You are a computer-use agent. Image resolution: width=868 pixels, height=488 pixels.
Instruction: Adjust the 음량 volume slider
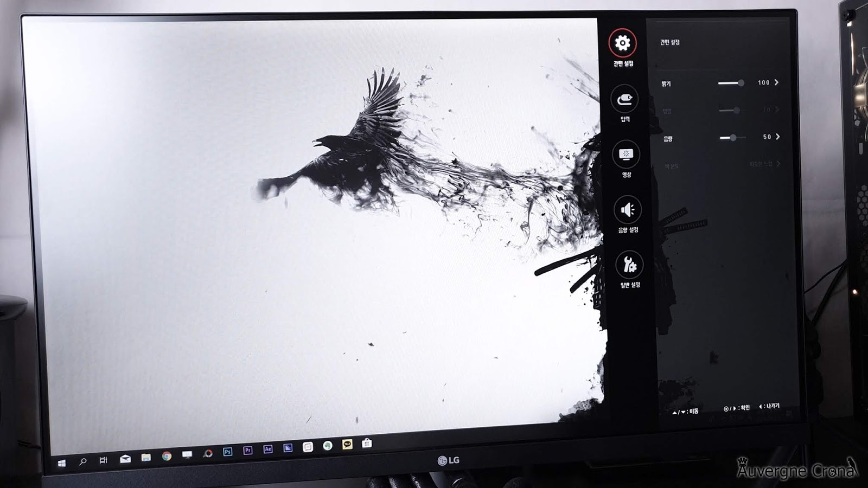(732, 138)
